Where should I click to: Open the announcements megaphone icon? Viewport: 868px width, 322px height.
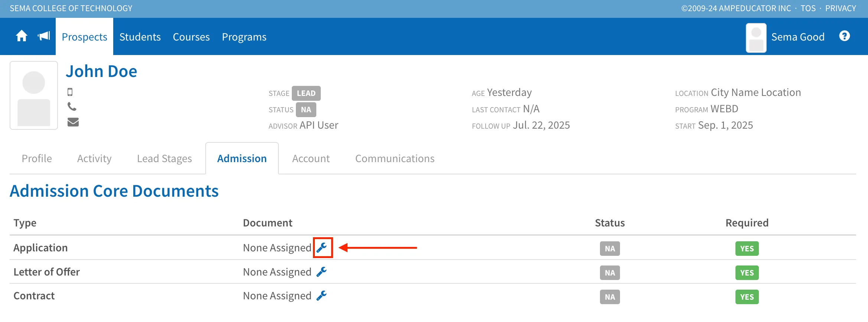click(x=44, y=36)
